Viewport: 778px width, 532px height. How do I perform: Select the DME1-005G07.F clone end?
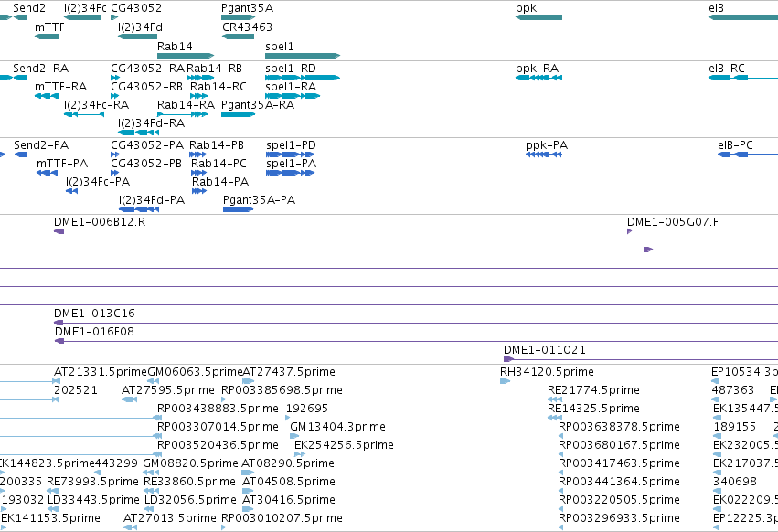629,231
